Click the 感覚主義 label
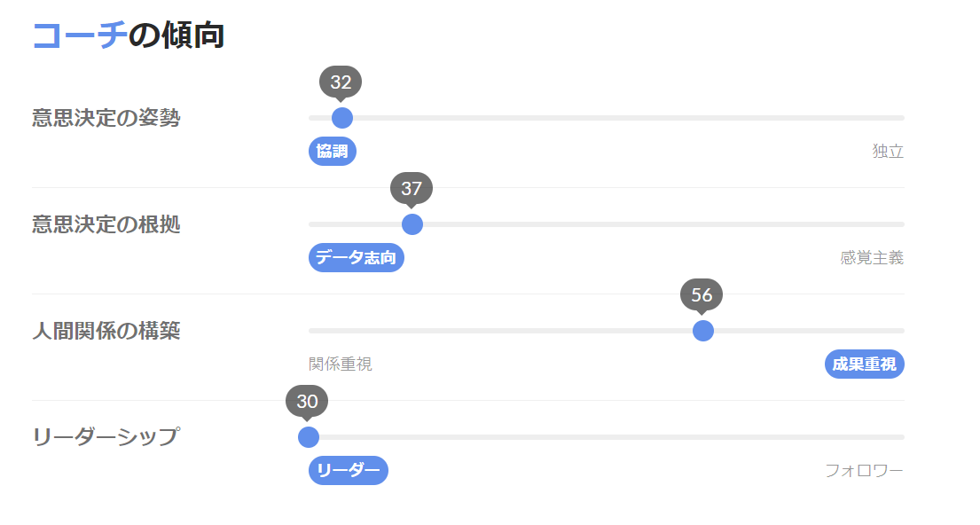 [x=872, y=257]
